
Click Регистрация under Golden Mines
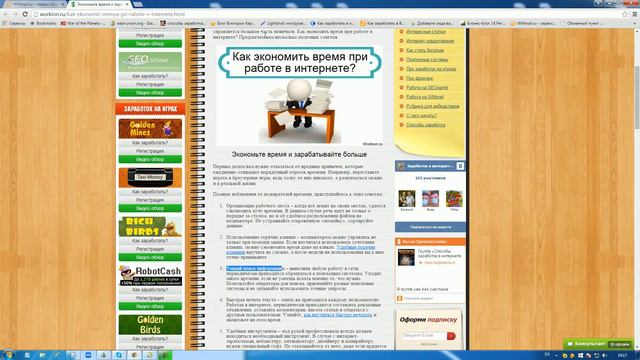coord(150,151)
